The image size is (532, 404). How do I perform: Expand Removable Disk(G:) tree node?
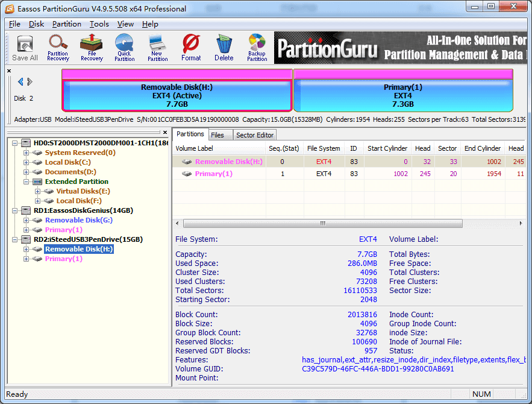(26, 220)
